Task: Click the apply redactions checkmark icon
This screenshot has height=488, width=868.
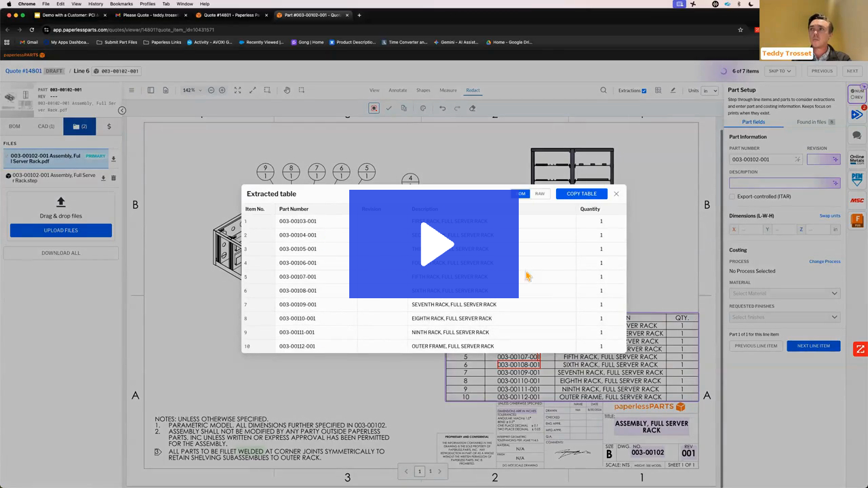Action: [x=389, y=108]
